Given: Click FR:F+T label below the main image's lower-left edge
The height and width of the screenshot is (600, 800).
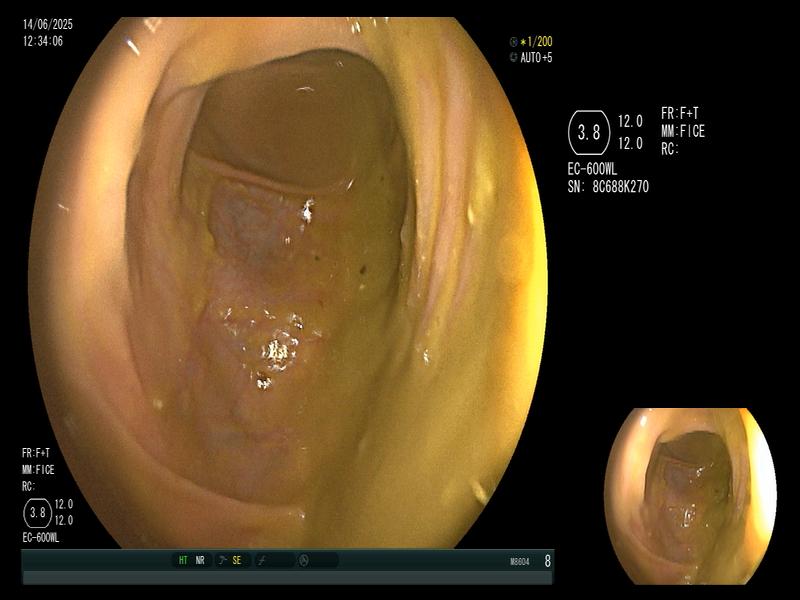Looking at the screenshot, I should tap(36, 453).
